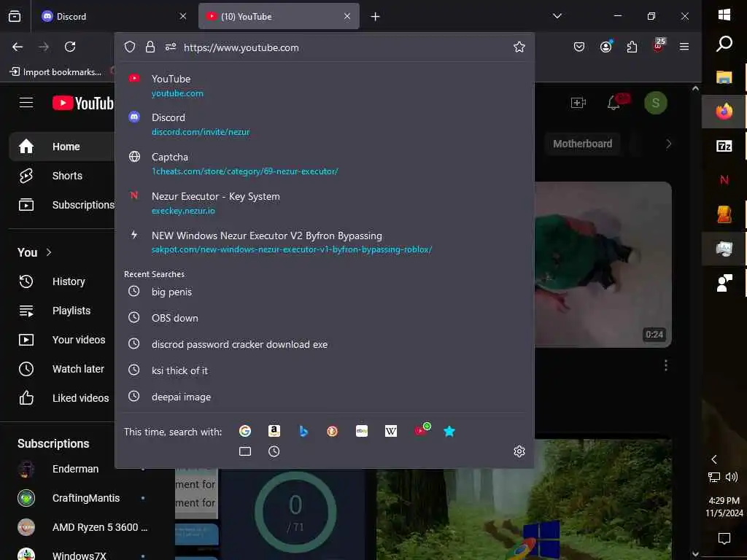Screen dimensions: 747x560
Task: Click YouTube Create video icon
Action: pyautogui.click(x=578, y=102)
